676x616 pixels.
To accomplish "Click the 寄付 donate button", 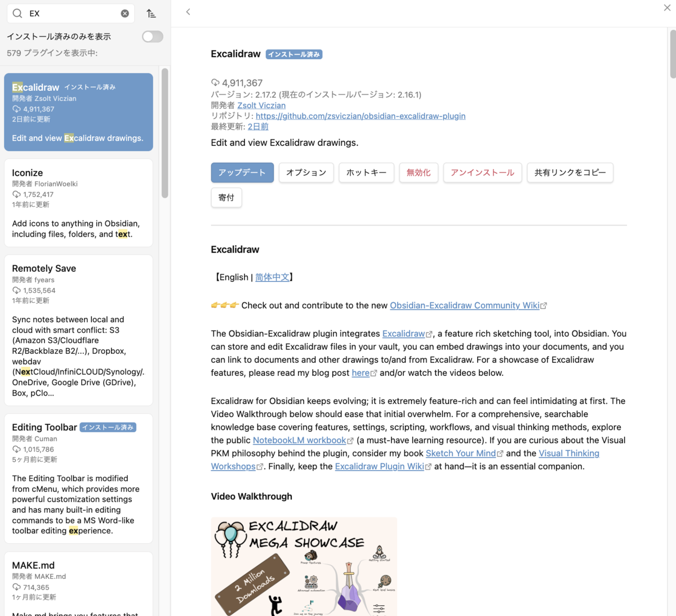I will [x=226, y=197].
